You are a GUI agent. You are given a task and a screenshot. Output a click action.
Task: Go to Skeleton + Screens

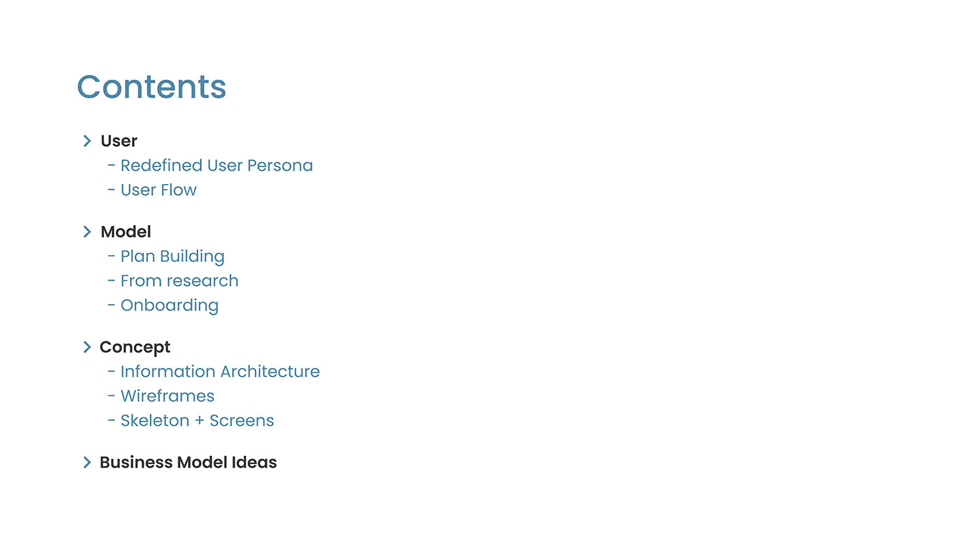197,420
